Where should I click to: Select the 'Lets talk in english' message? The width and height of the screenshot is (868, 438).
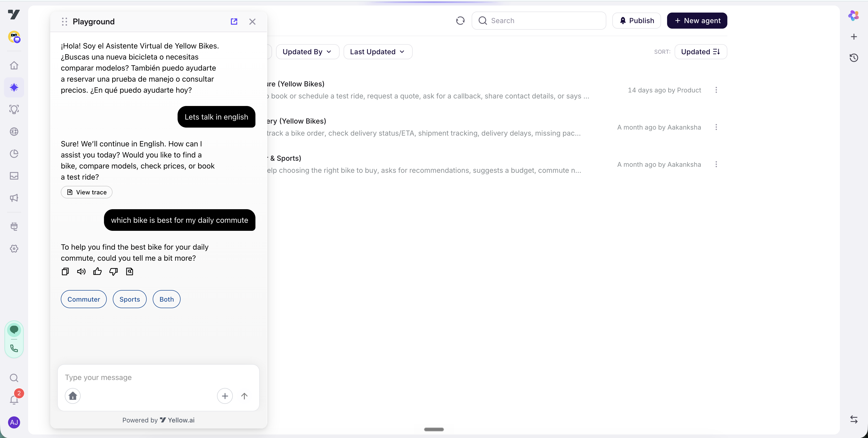pyautogui.click(x=216, y=117)
